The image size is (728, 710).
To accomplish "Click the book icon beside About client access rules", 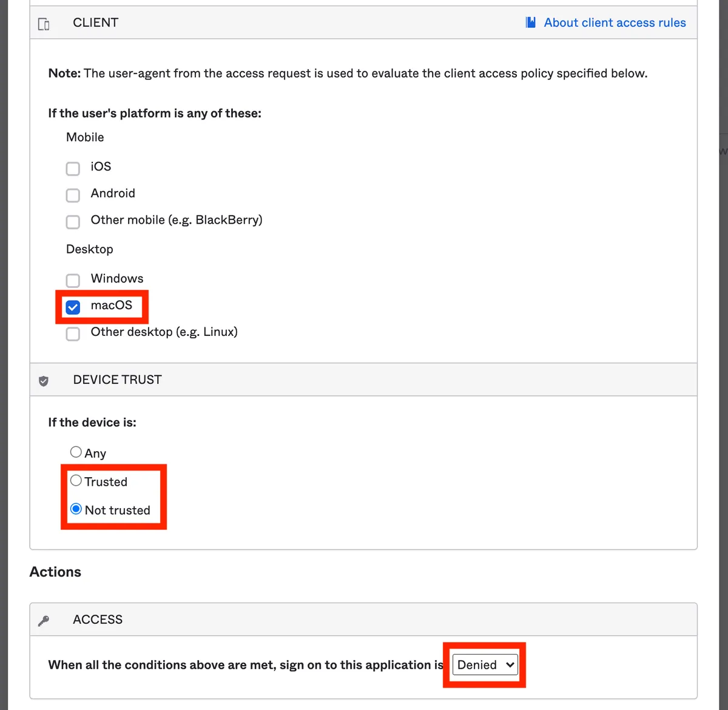I will pos(531,22).
